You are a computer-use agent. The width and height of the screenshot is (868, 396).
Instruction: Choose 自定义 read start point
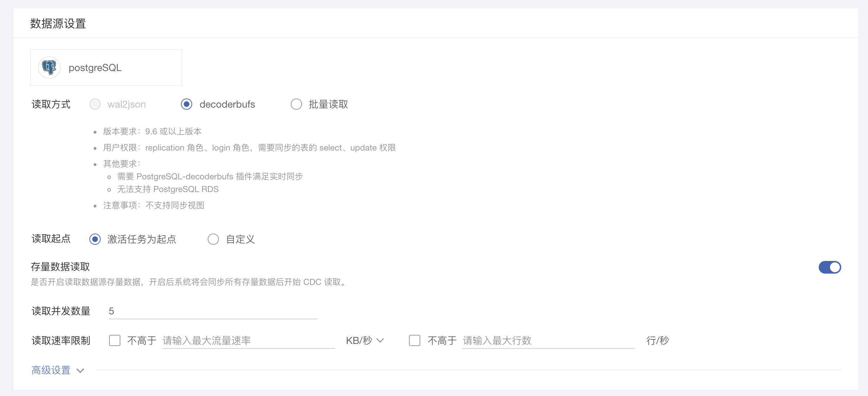click(213, 239)
